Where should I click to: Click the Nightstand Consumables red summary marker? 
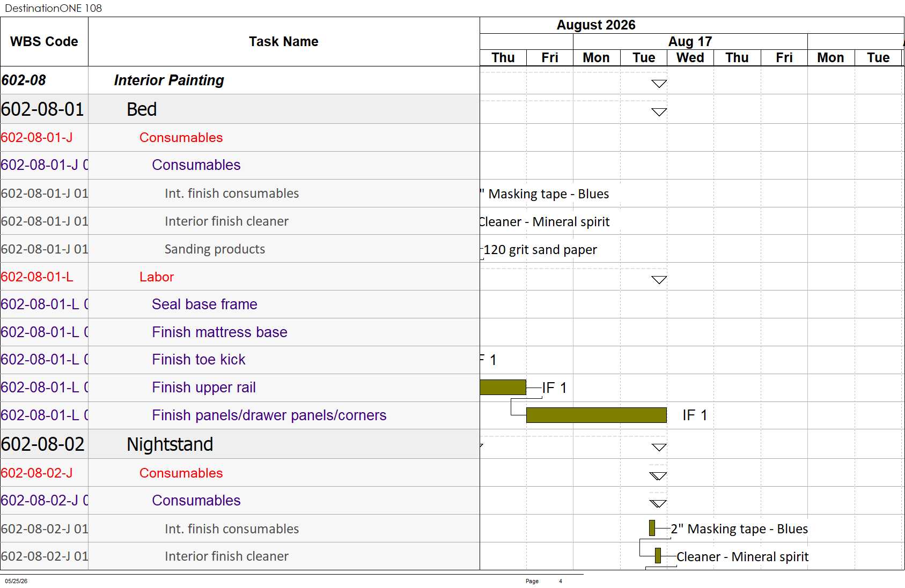658,475
